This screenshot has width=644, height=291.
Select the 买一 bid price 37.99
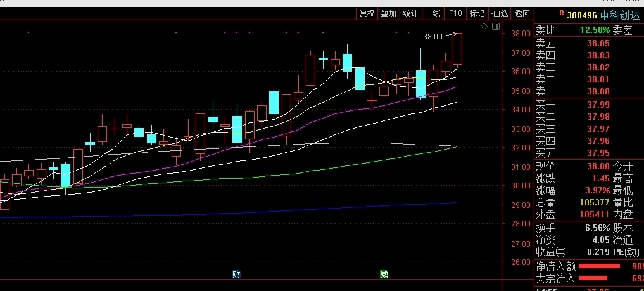pos(598,104)
